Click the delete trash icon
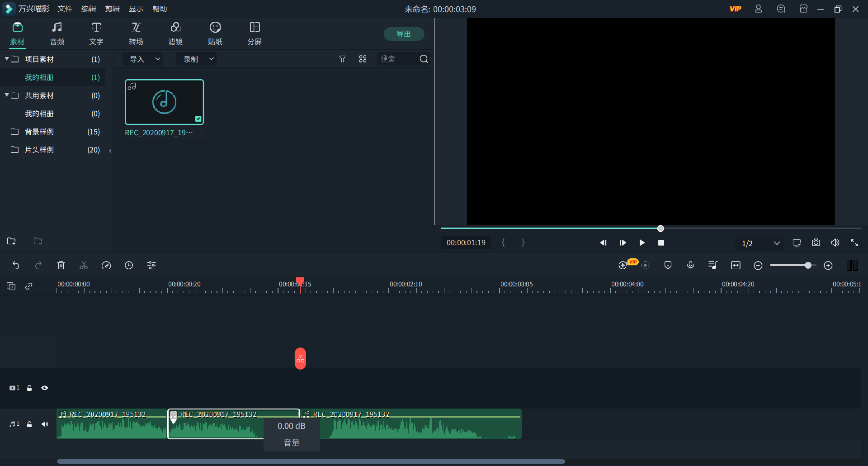This screenshot has height=466, width=868. point(61,266)
